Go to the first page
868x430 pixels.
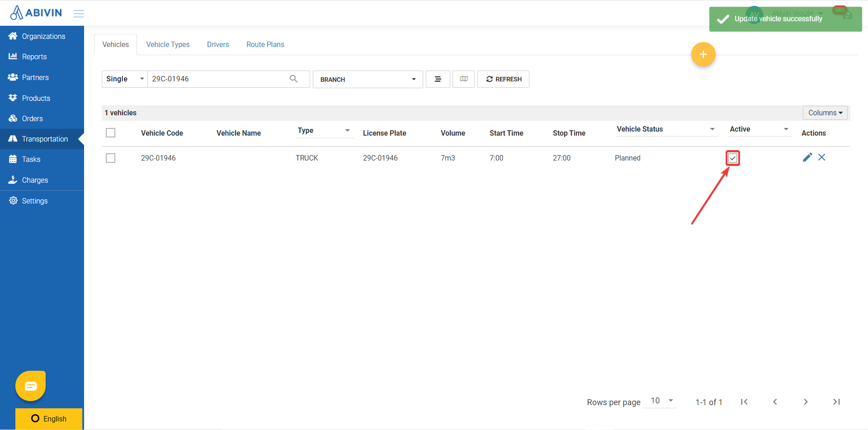tap(744, 402)
